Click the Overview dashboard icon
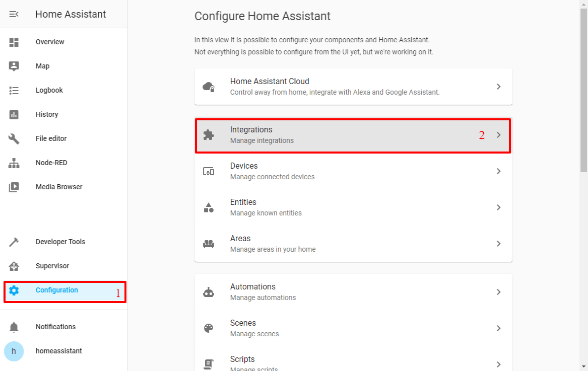The height and width of the screenshot is (371, 588). 14,42
